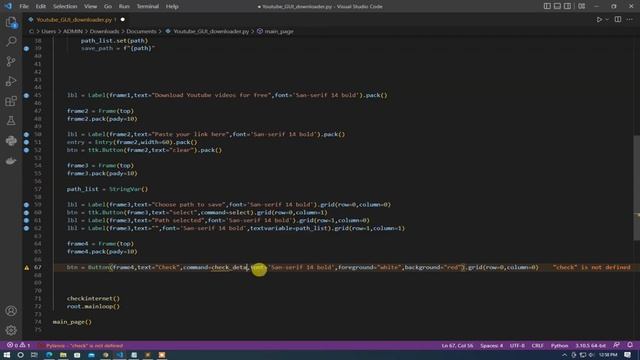Open the Run and Debug view
The height and width of the screenshot is (360, 640).
point(11,81)
